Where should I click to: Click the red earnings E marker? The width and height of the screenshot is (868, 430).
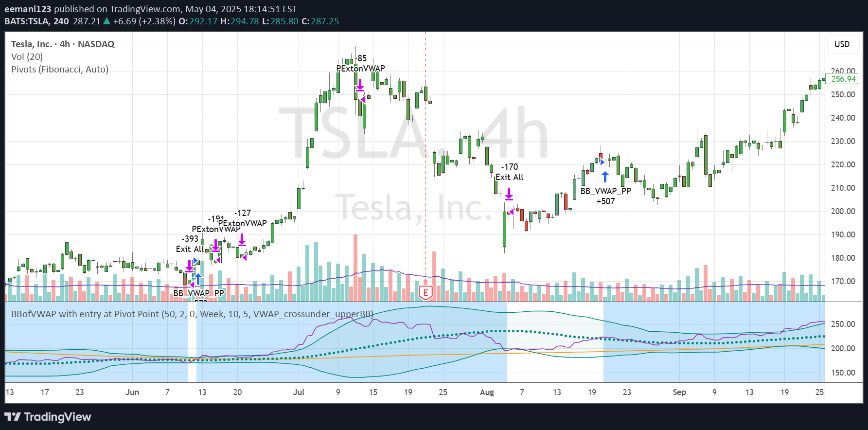click(425, 293)
